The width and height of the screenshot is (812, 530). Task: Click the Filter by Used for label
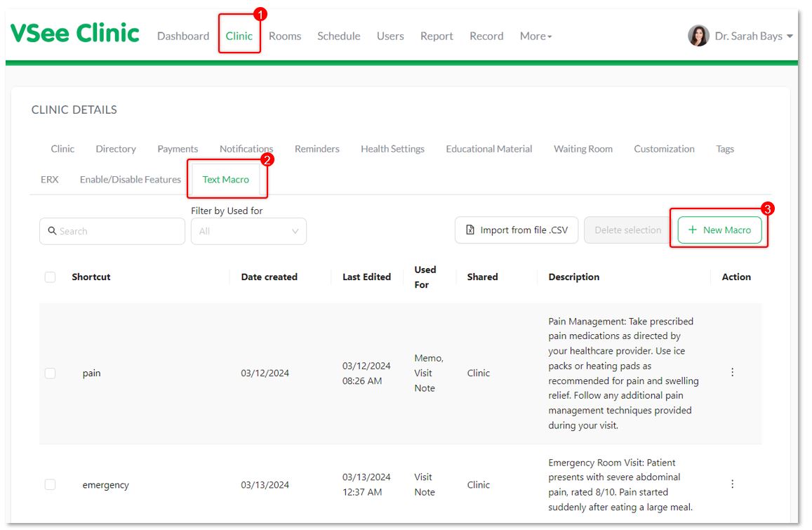tap(227, 211)
